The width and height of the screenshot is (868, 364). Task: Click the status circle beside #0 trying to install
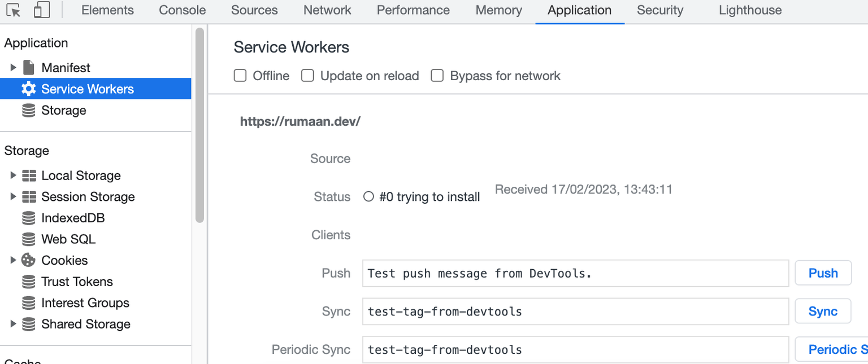pyautogui.click(x=368, y=196)
